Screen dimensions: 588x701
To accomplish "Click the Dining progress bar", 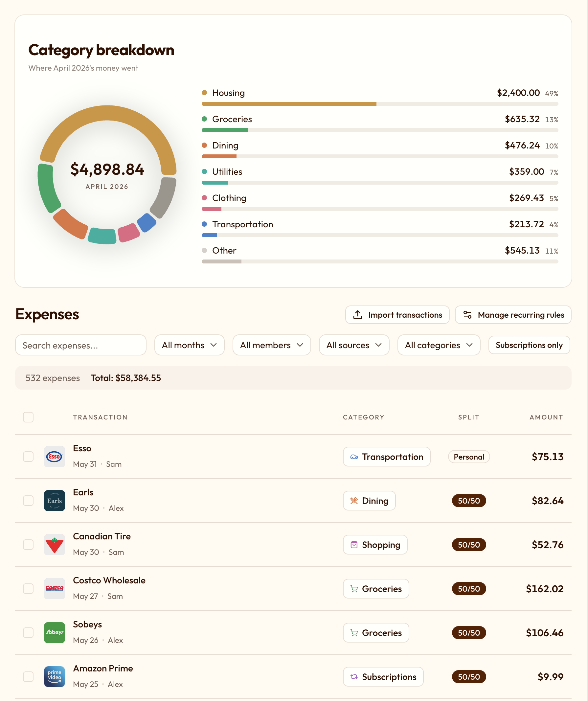I will point(380,157).
